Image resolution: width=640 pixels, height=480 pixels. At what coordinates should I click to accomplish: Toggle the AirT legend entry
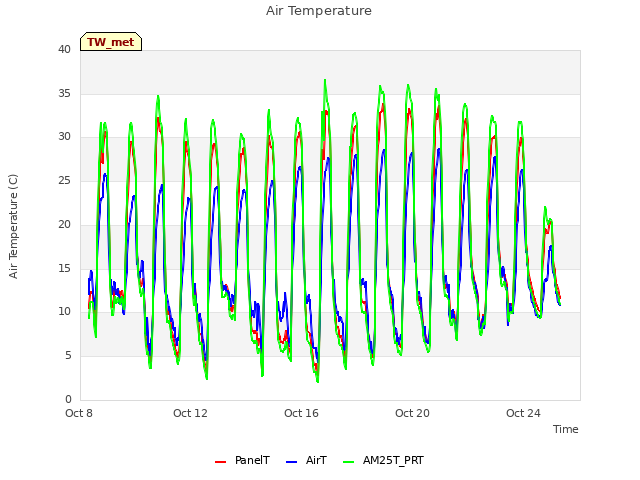pyautogui.click(x=307, y=461)
